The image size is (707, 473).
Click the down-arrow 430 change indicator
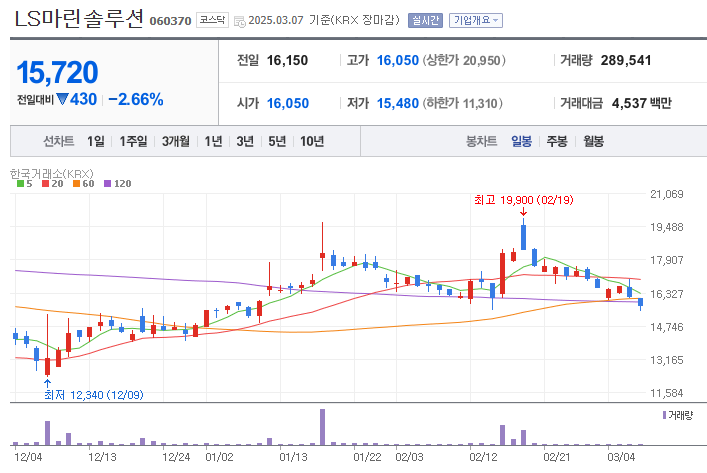click(77, 99)
